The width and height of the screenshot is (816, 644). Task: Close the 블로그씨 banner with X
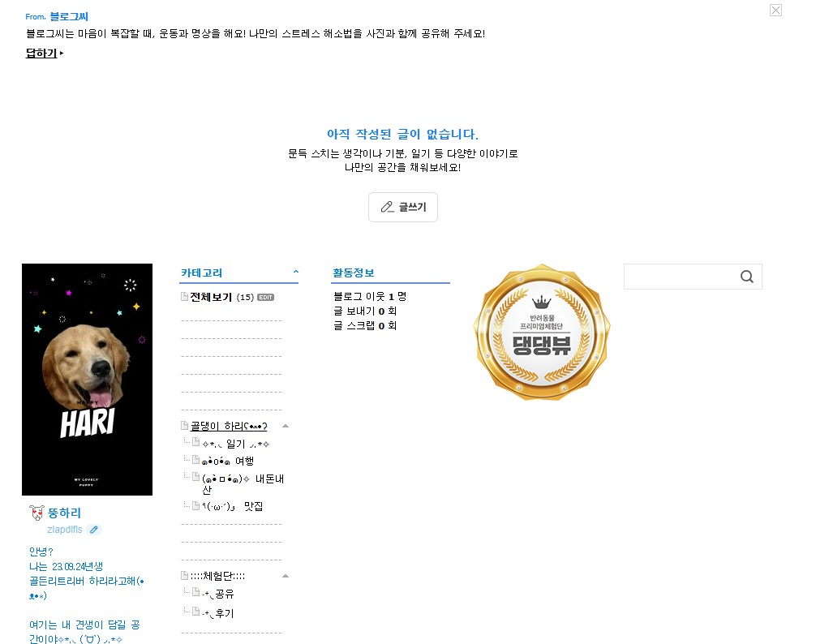[775, 11]
